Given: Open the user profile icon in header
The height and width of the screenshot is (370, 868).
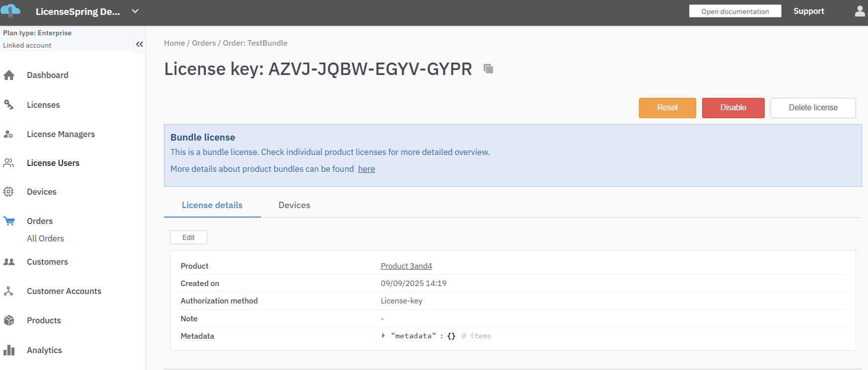Looking at the screenshot, I should [x=860, y=11].
